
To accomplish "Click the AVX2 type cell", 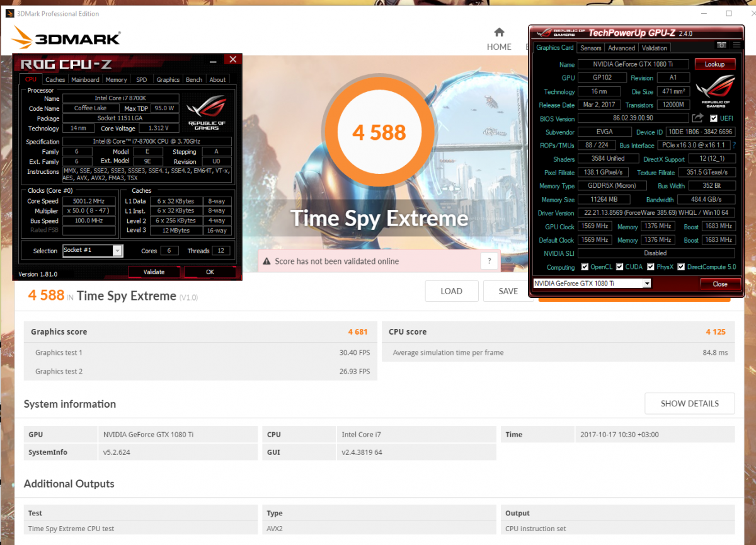I will [x=380, y=529].
